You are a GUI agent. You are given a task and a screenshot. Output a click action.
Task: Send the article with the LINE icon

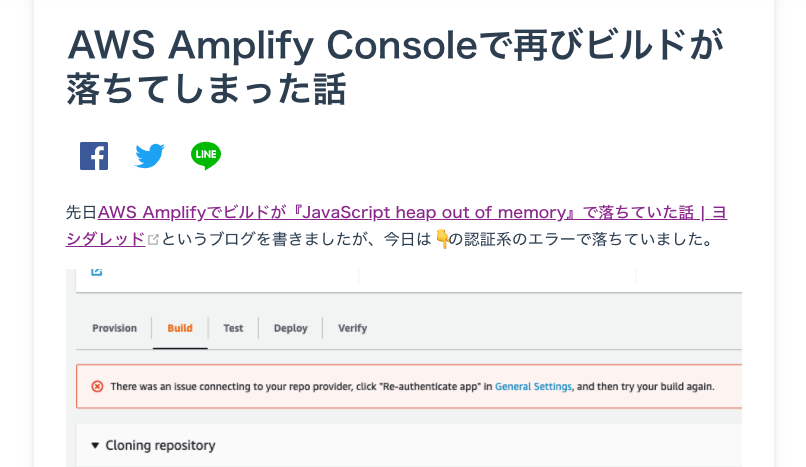pos(206,156)
